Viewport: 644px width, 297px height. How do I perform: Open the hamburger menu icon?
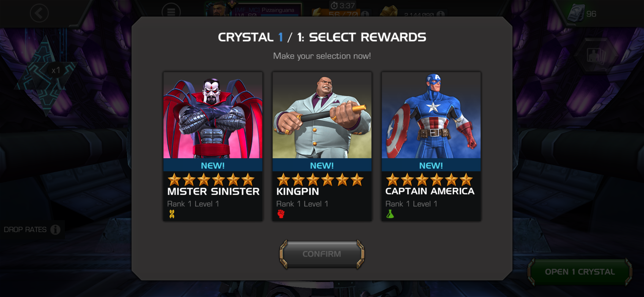pyautogui.click(x=171, y=12)
